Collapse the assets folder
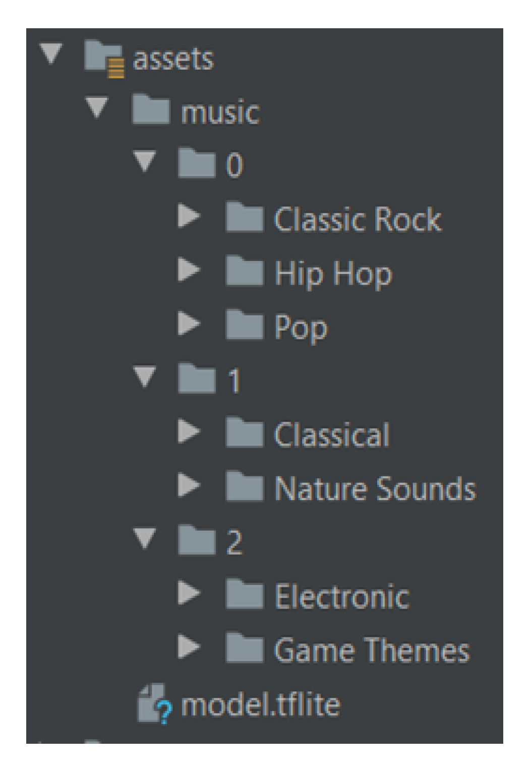The image size is (532, 769). 51,53
